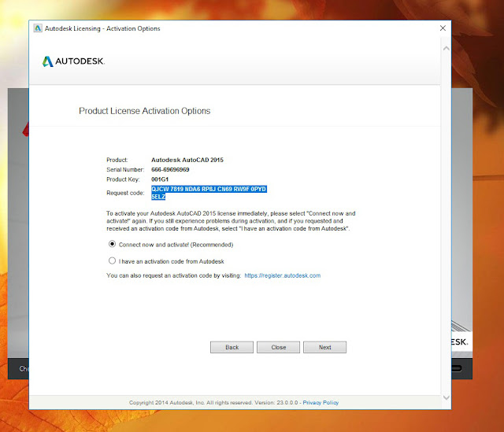Click the copyright version text in footer
Viewport: 504px width, 432px height.
213,402
